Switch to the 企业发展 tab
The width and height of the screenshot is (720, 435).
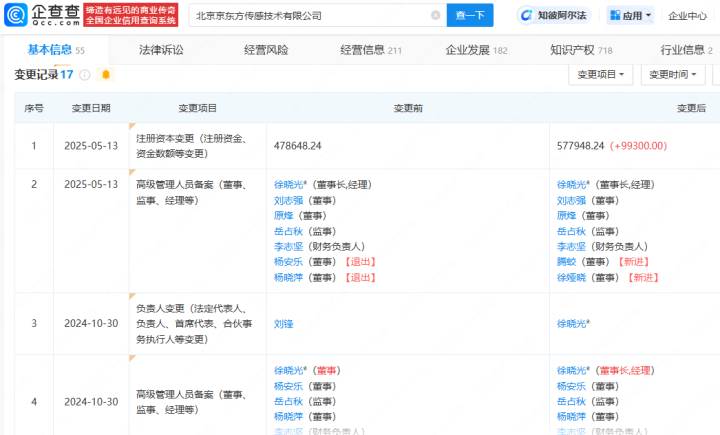point(476,50)
